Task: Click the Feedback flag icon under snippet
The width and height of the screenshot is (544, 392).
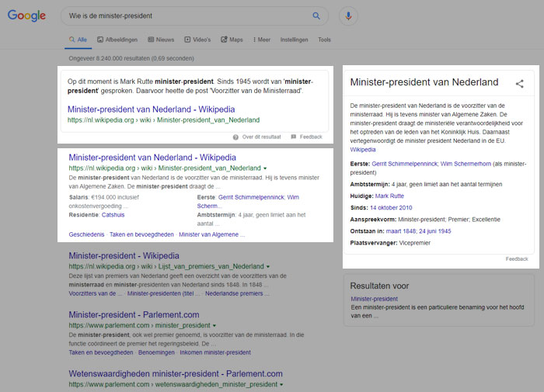Action: tap(294, 137)
